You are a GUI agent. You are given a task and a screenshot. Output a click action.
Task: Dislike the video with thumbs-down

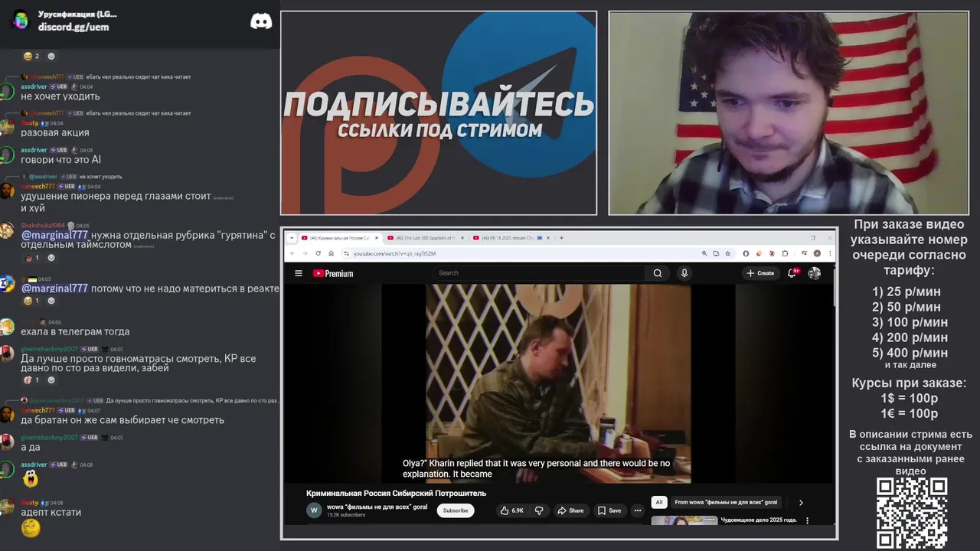pos(539,510)
